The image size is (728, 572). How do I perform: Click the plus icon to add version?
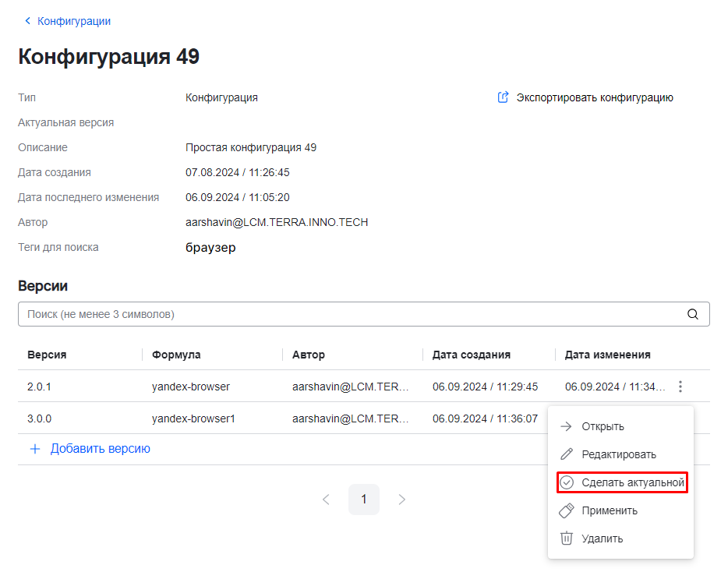pos(34,449)
